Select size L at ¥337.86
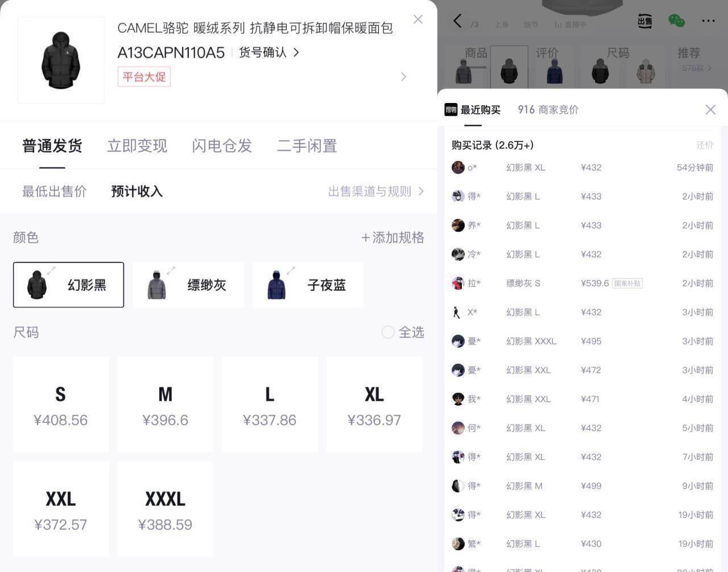The image size is (728, 572). click(270, 405)
